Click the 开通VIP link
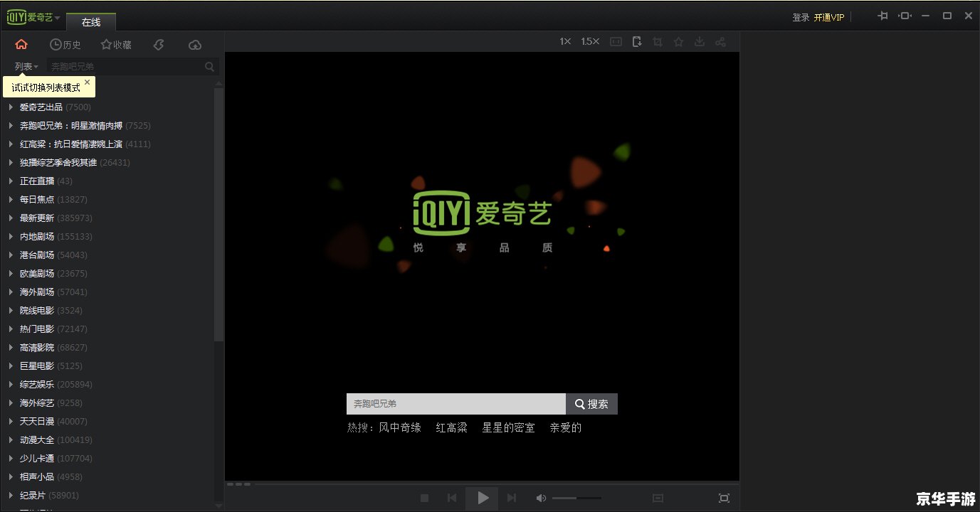 (829, 17)
